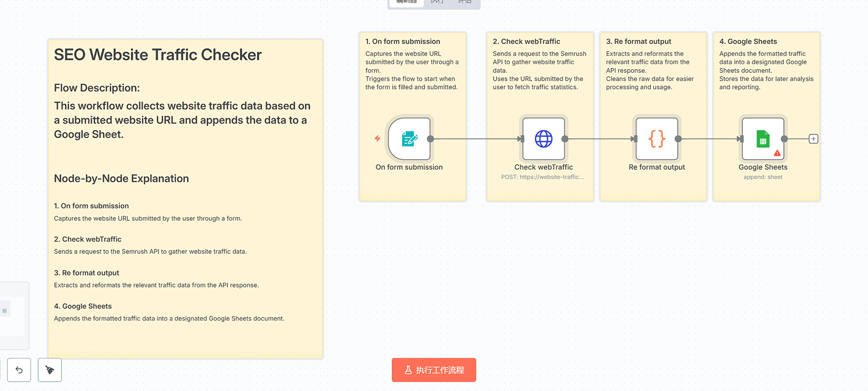
Task: Open the Check webTraffic globe node
Action: (544, 139)
